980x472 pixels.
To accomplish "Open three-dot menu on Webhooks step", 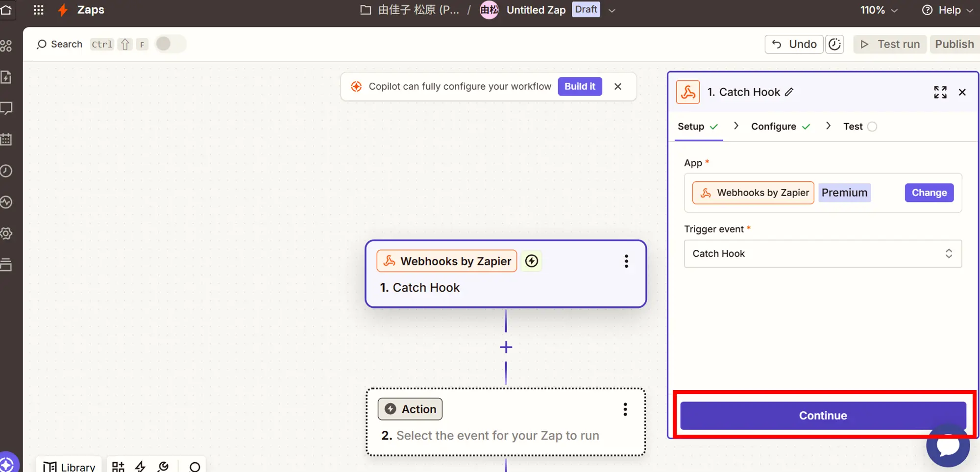I will click(626, 261).
